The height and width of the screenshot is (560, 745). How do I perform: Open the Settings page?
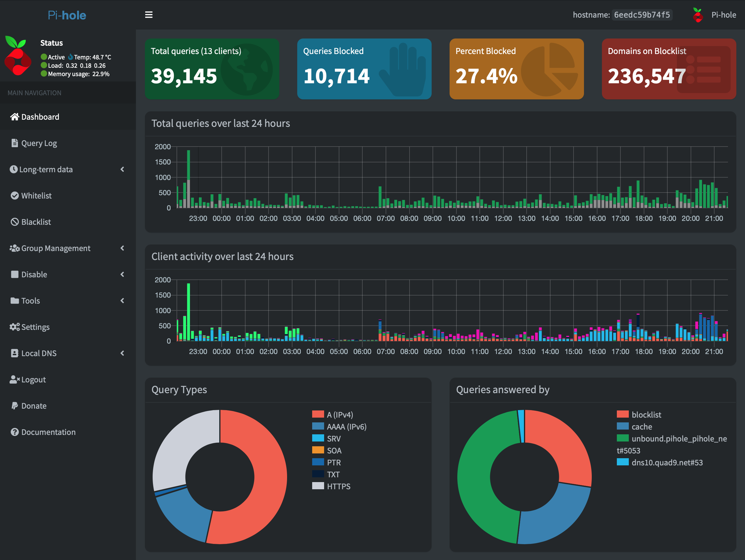point(68,327)
